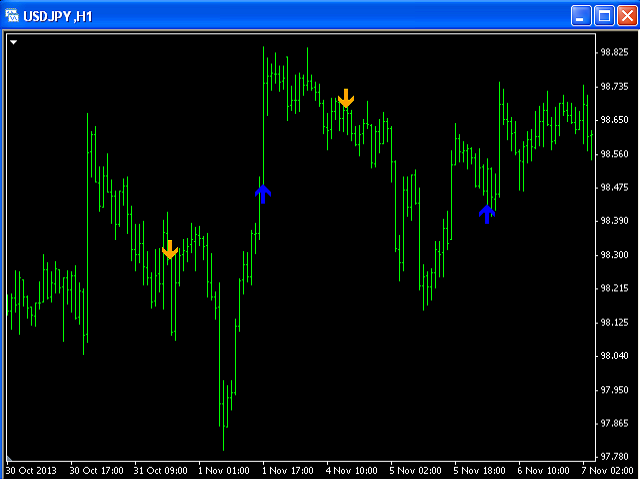Viewport: 640px width, 480px height.
Task: Click the 4 Nov 10:00 time label
Action: 351,471
